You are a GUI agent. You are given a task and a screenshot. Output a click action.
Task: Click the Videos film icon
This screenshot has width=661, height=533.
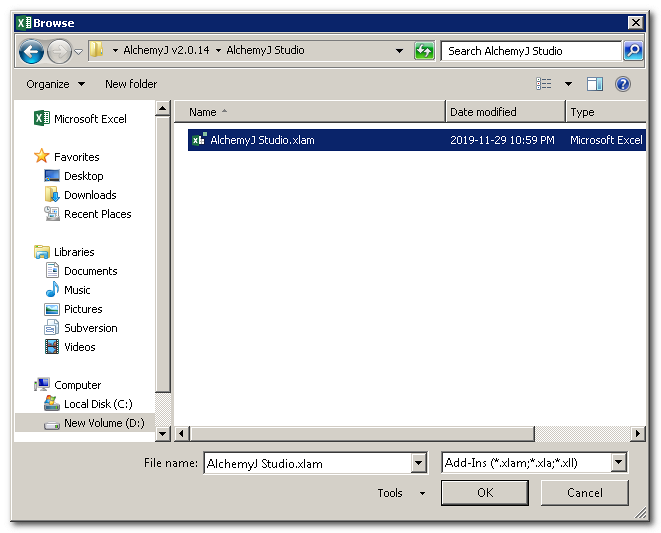click(x=52, y=347)
